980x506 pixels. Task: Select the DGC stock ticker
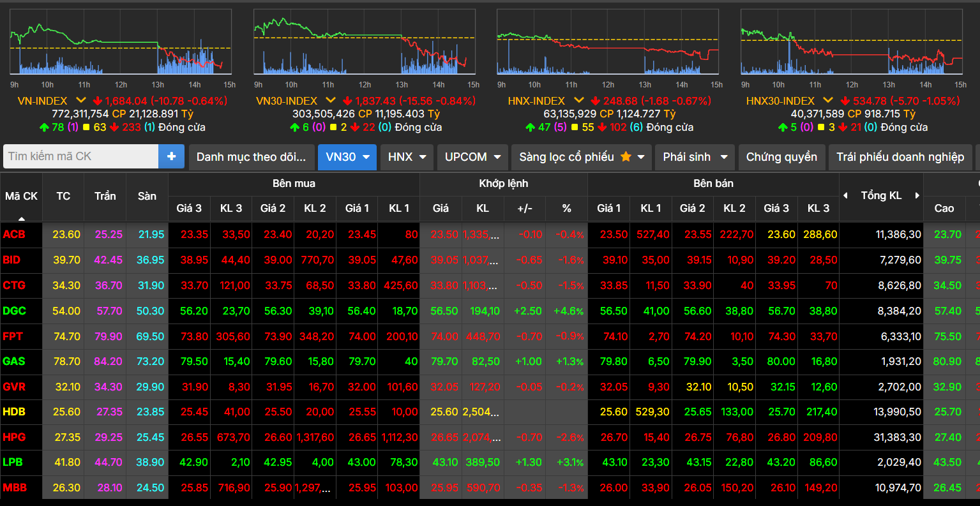tap(14, 311)
